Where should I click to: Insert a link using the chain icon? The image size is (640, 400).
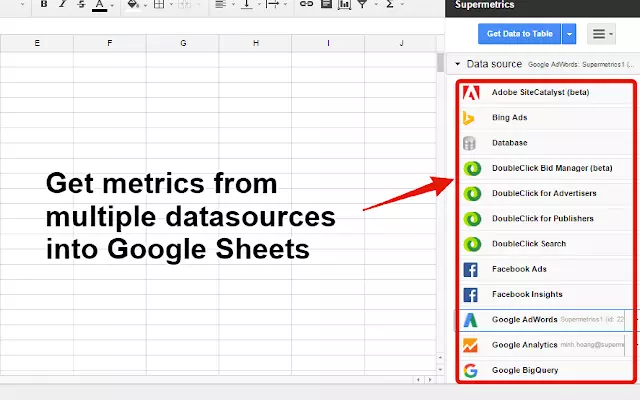point(306,4)
